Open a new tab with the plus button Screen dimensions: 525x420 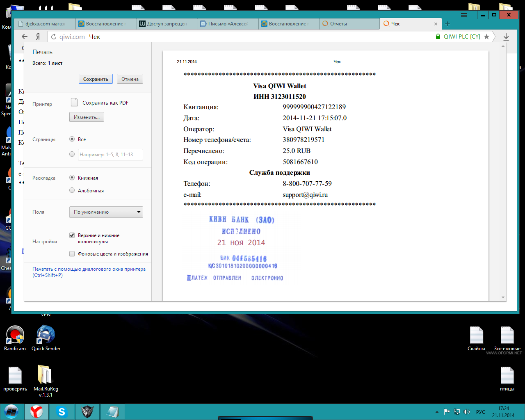pyautogui.click(x=447, y=24)
